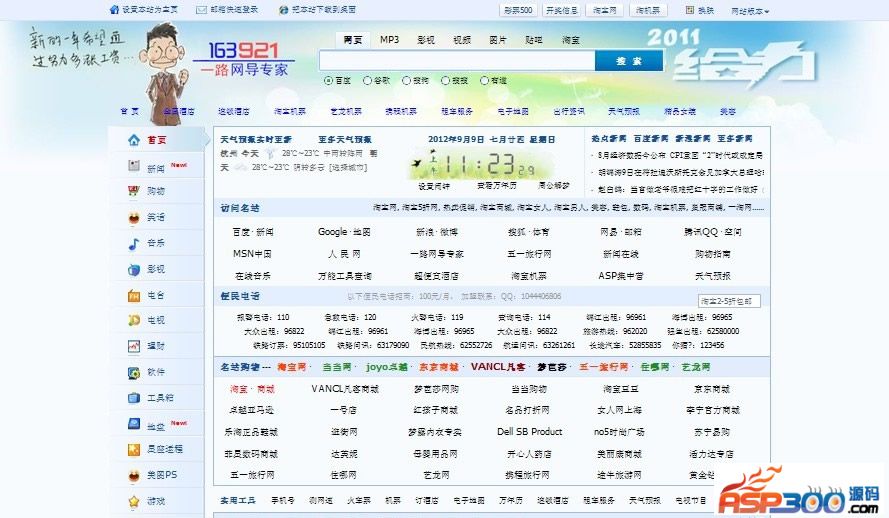Open the ASP集中营 link
The image size is (889, 518).
click(621, 276)
